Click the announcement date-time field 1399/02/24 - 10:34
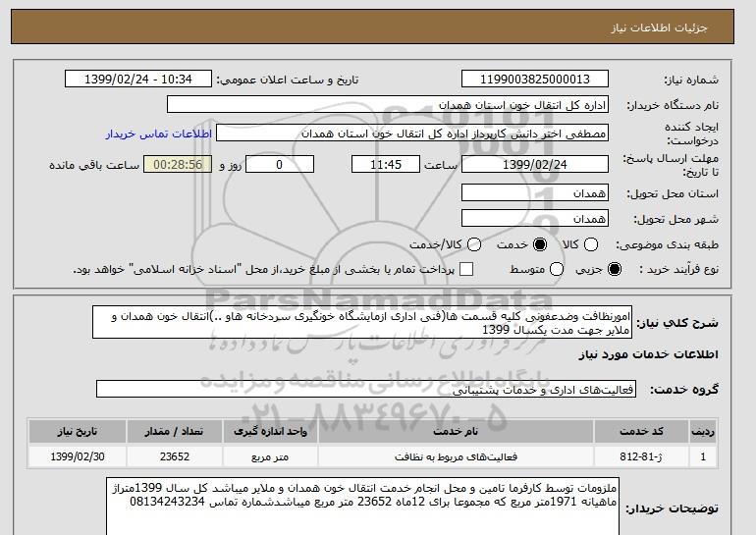 pos(138,80)
